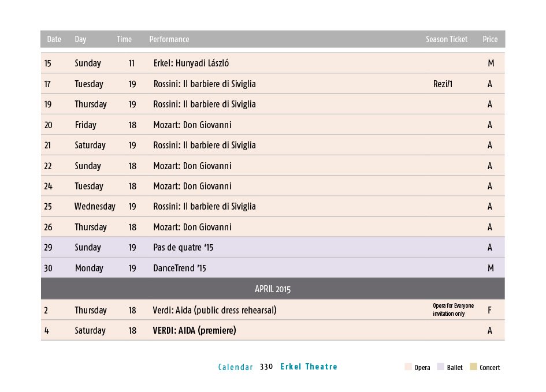Select Wednesday 25 Il barbiere di Siviglia
The width and height of the screenshot is (546, 392).
(273, 206)
